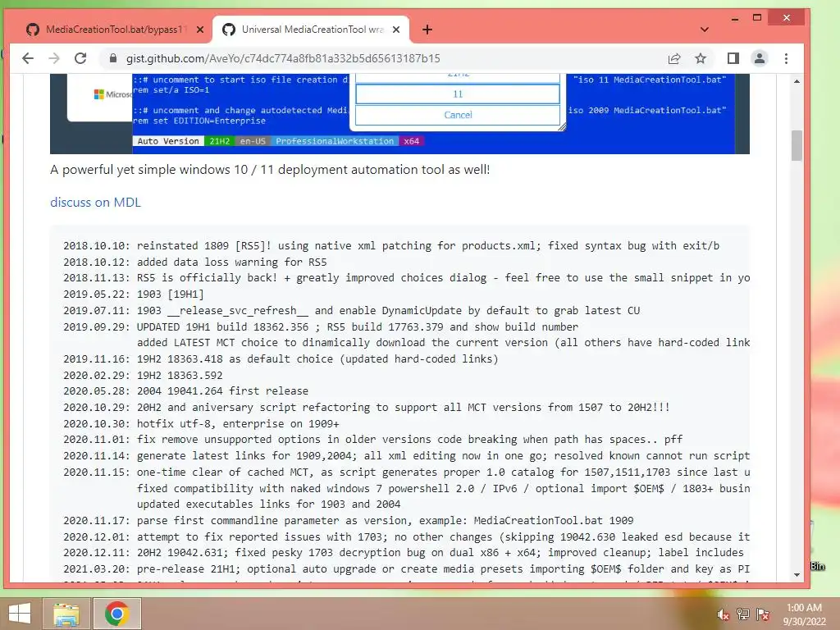Click the lock icon in the address bar
Viewport: 840px width, 630px height.
[112, 58]
